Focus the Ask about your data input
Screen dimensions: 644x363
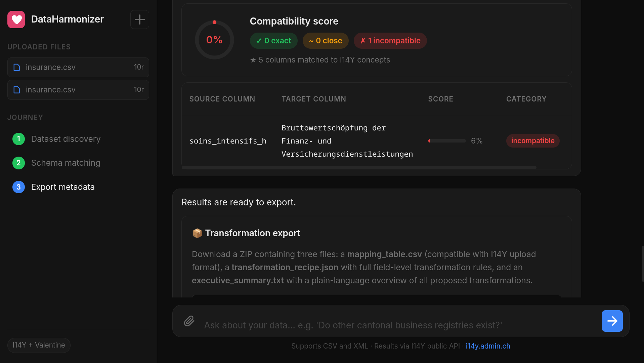(400, 325)
